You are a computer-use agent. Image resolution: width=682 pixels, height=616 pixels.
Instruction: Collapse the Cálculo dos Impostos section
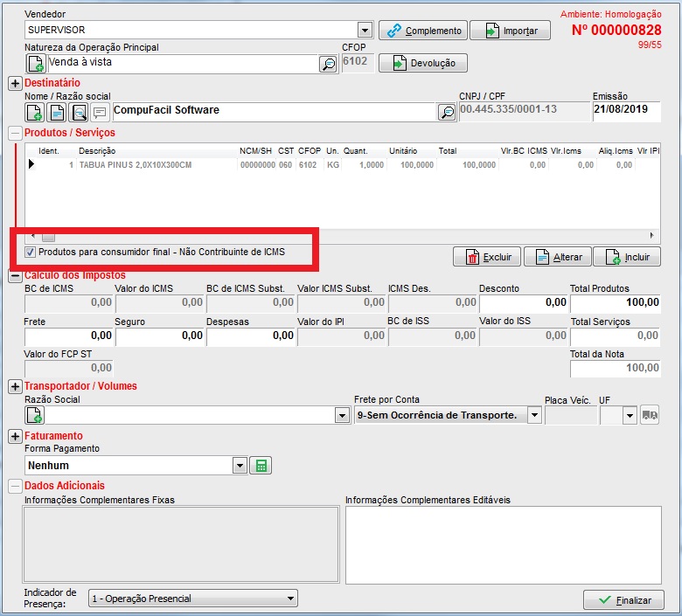pos(15,276)
